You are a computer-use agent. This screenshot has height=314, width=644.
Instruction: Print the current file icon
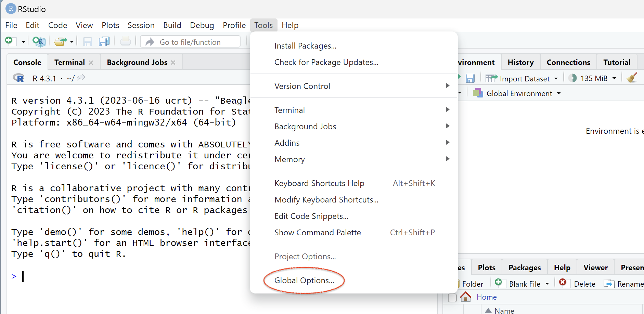tap(126, 41)
